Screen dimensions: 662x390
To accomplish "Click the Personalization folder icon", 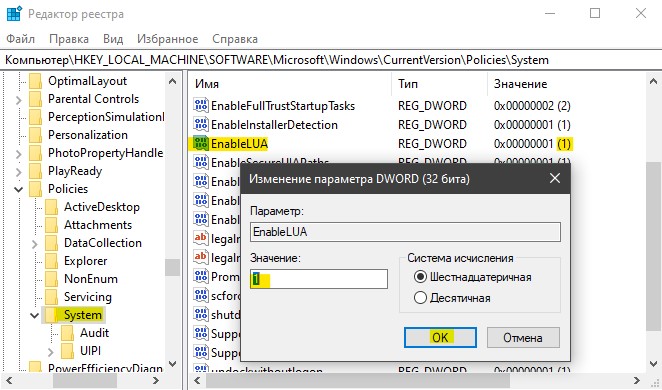I will pos(35,135).
